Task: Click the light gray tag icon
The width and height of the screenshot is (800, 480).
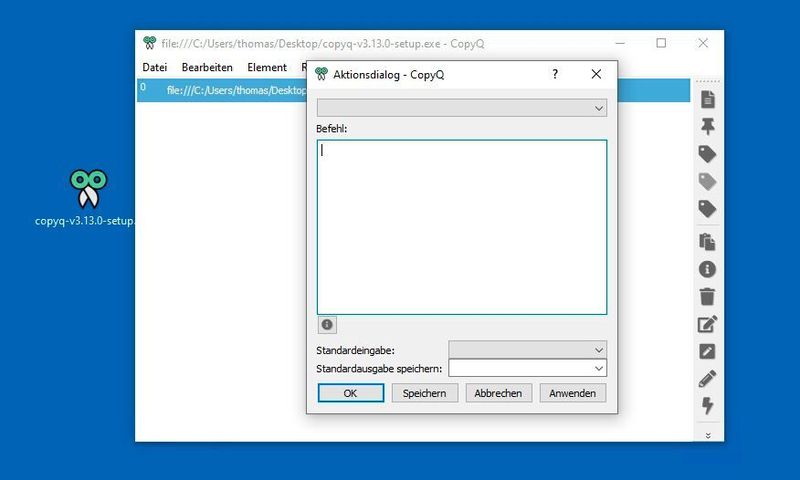Action: tap(707, 181)
